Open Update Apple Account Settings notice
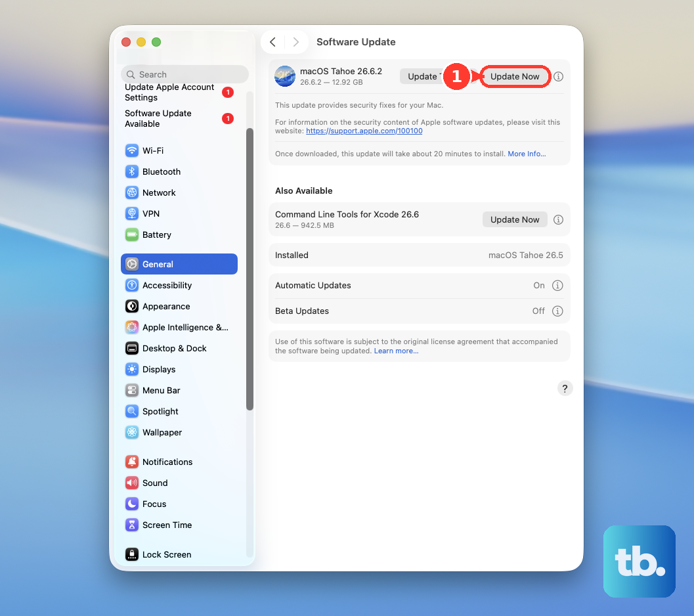 pos(179,92)
